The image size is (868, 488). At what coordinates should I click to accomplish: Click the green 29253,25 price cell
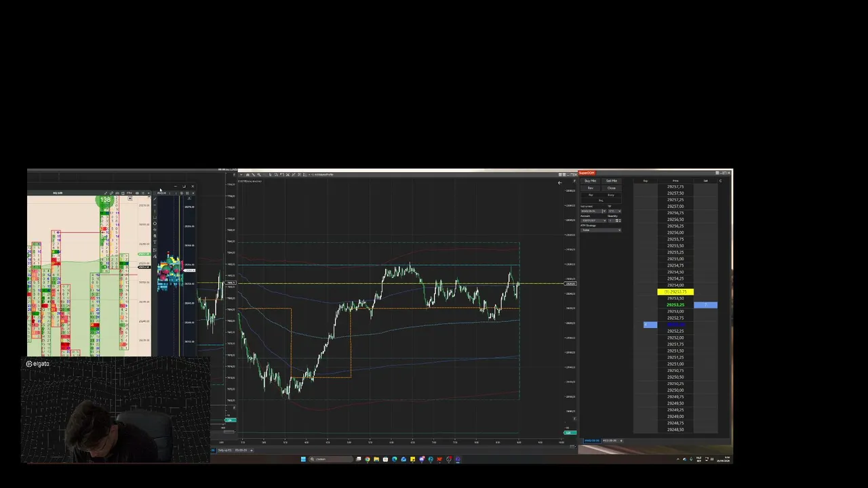pos(675,305)
